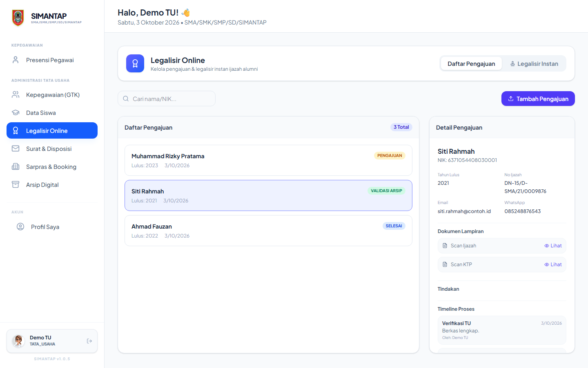
Task: Select the Siti Rahmah submission card
Action: coord(268,195)
